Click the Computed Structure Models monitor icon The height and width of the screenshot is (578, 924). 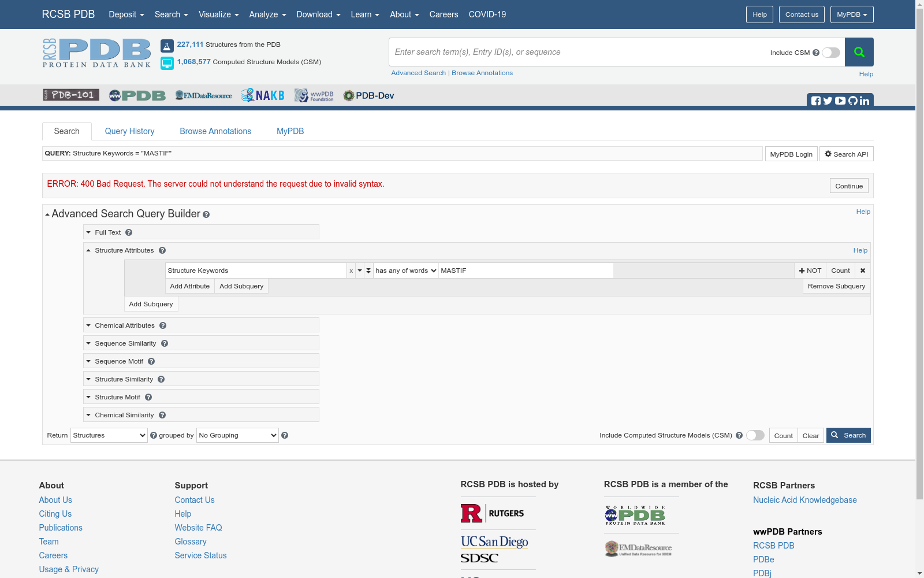point(167,63)
